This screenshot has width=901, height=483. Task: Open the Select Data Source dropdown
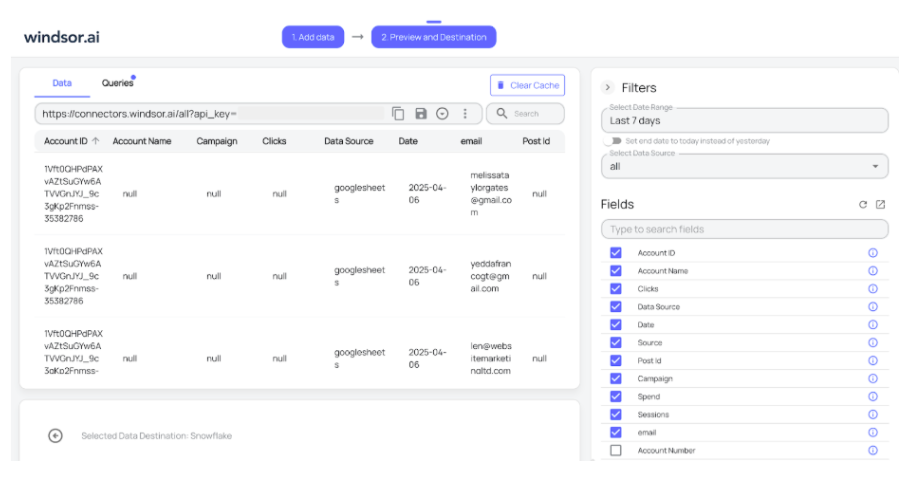[x=744, y=166]
